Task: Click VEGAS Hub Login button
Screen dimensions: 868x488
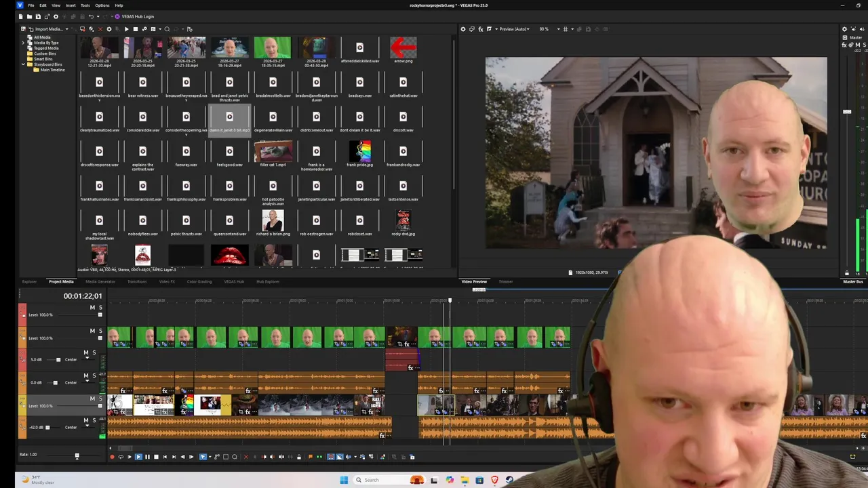Action: [133, 16]
